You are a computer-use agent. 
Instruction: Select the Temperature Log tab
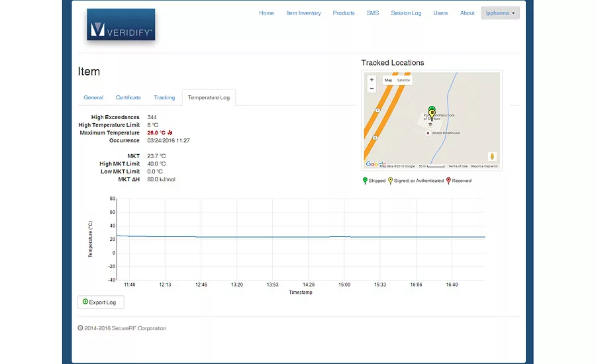209,98
